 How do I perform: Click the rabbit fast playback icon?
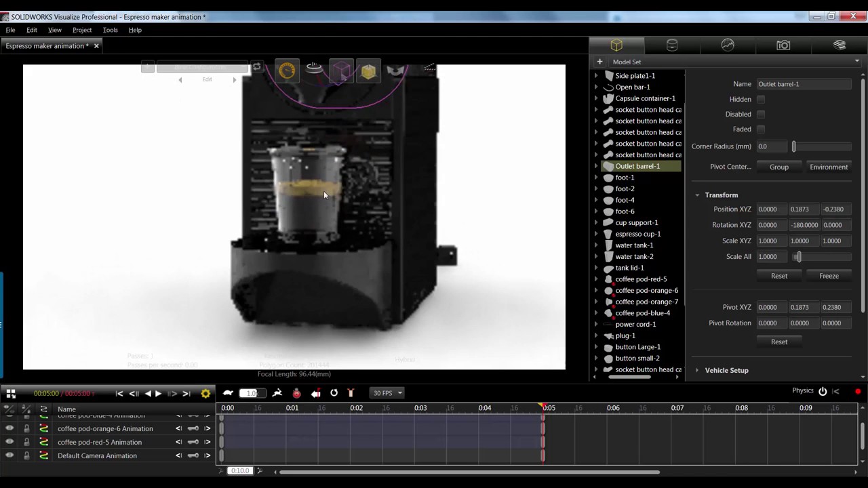[277, 393]
